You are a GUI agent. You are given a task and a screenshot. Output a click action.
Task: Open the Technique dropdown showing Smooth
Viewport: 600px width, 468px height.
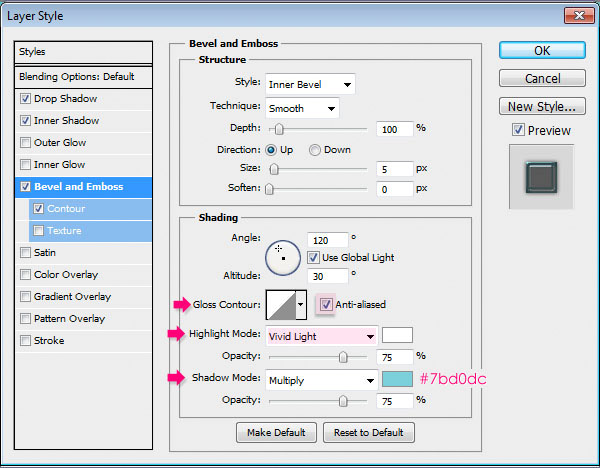click(302, 108)
